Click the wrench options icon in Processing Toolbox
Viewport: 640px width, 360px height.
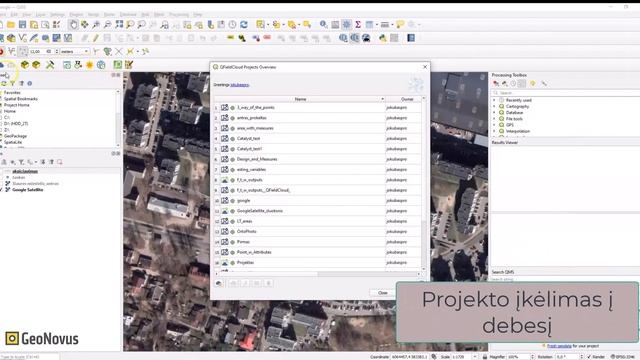(544, 84)
